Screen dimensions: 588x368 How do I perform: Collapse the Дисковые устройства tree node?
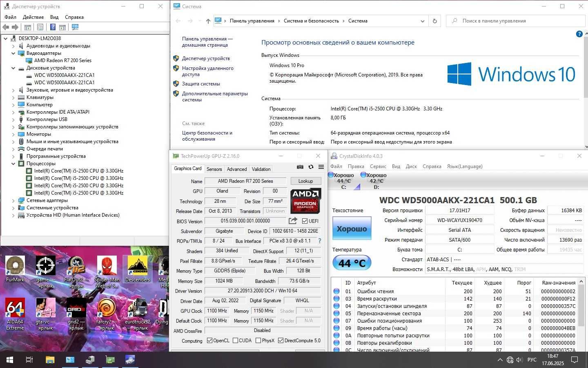pos(13,68)
